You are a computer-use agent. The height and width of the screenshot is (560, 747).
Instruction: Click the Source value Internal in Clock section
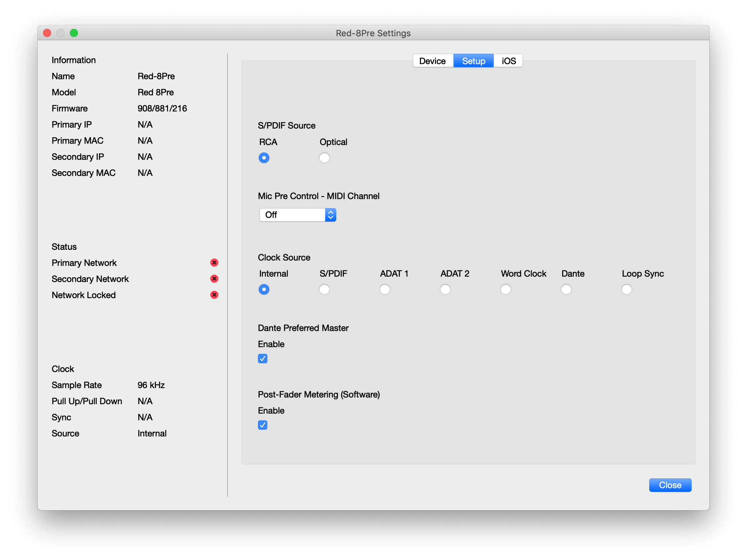click(x=152, y=434)
